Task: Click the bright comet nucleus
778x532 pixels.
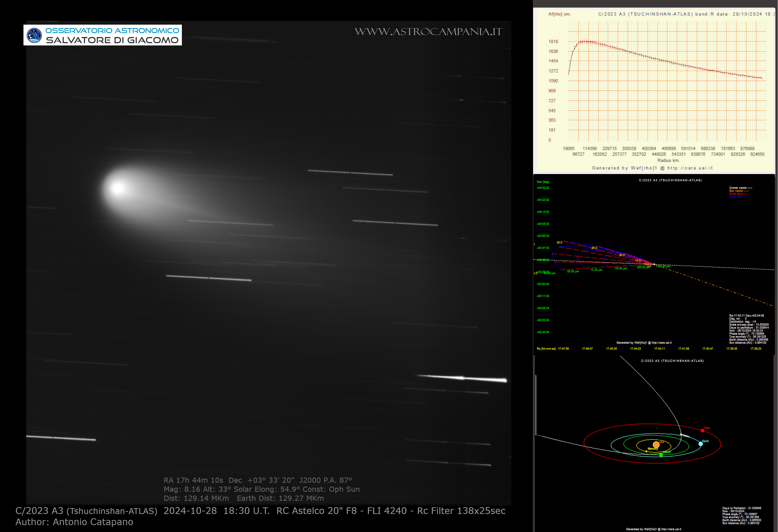Action: [117, 188]
